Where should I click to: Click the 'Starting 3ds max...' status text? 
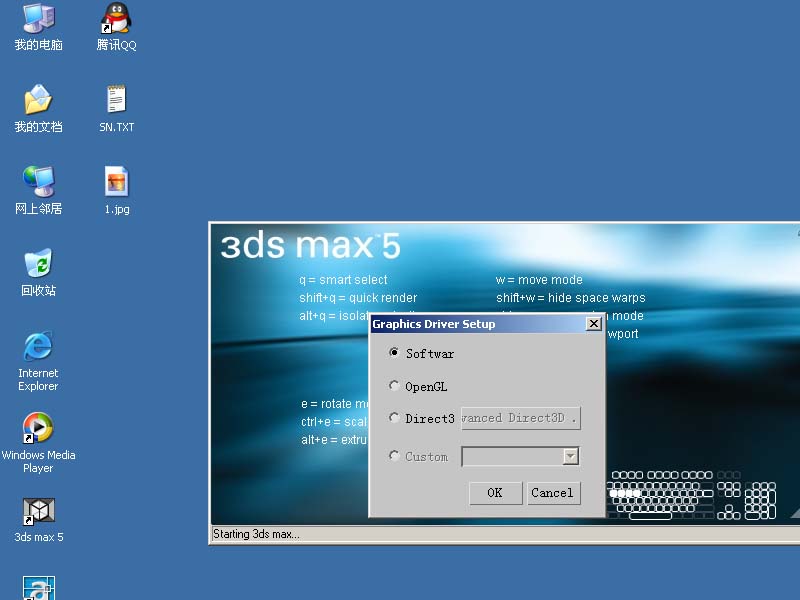point(256,534)
